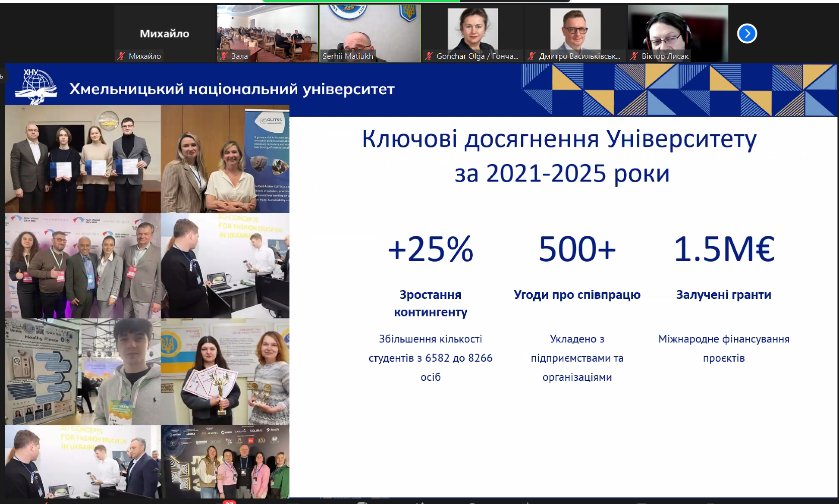Click muted mic icon beside Віктор Лисак
The width and height of the screenshot is (839, 504).
click(x=634, y=56)
